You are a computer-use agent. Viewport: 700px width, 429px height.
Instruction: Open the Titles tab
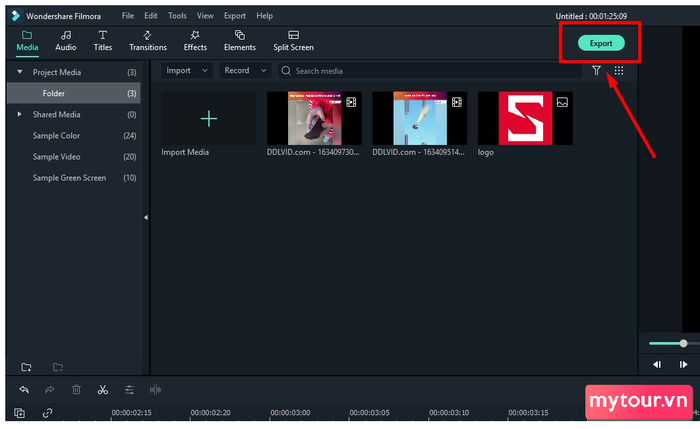[x=103, y=41]
